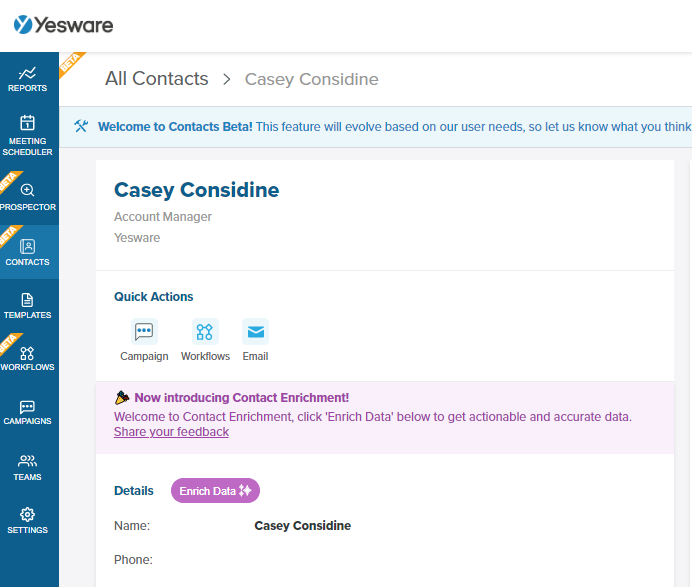Click the tools icon in Beta banner
This screenshot has height=587, width=692.
pyautogui.click(x=81, y=126)
